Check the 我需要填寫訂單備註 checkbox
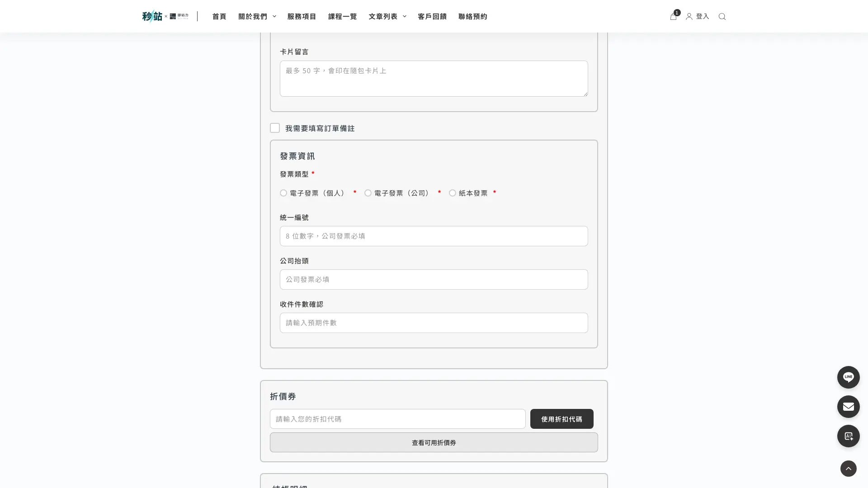The height and width of the screenshot is (488, 868). pyautogui.click(x=275, y=128)
